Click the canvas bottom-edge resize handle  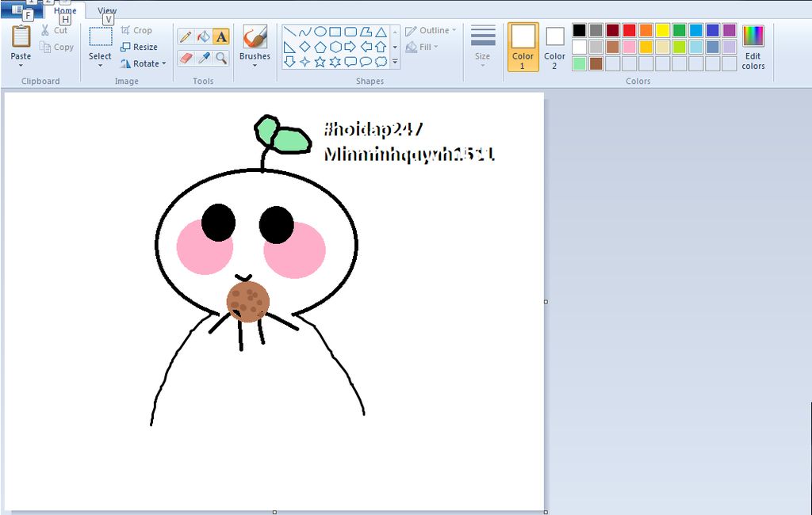coord(274,513)
